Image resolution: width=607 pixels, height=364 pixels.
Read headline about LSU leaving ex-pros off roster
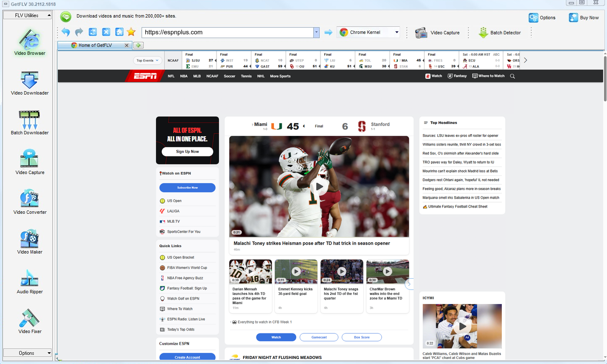460,136
